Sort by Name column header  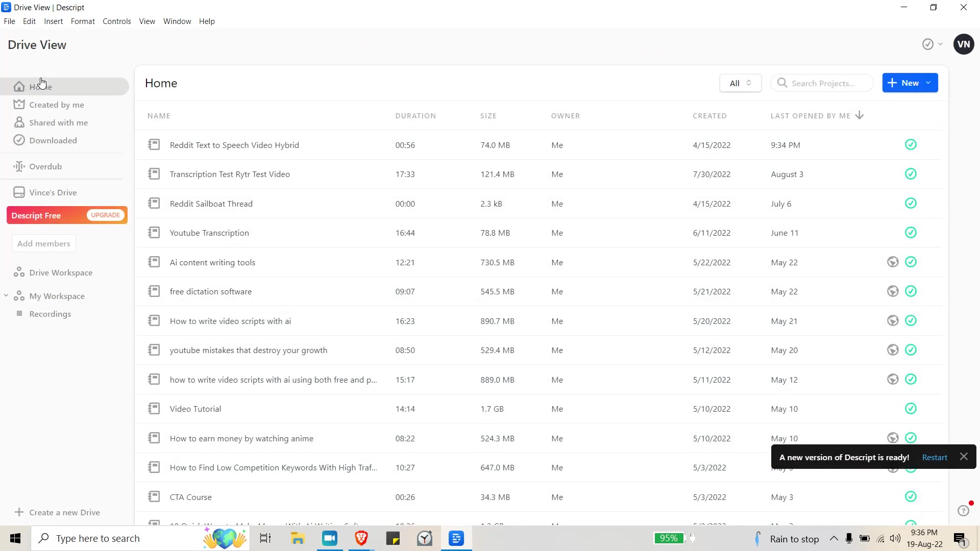[x=159, y=116]
